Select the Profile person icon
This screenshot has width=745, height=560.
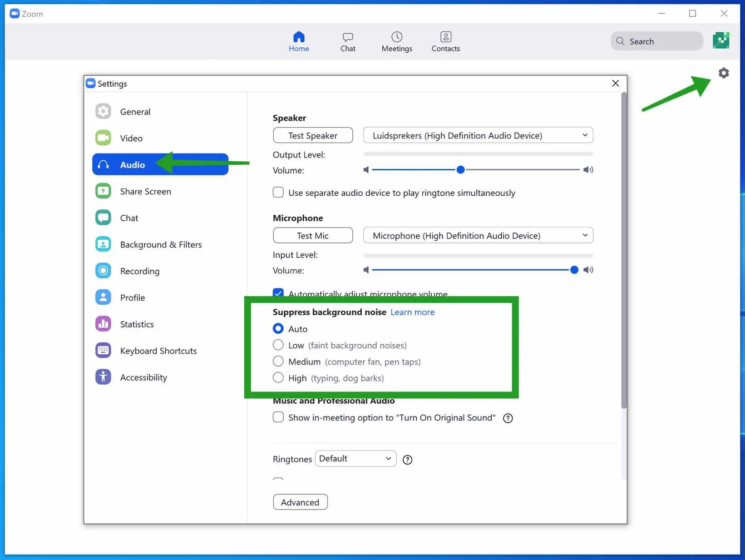coord(103,297)
